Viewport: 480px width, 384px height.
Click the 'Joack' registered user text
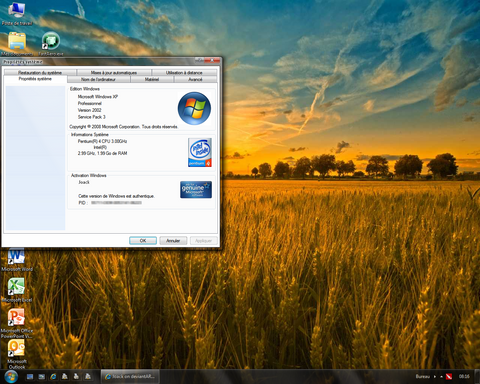click(84, 182)
